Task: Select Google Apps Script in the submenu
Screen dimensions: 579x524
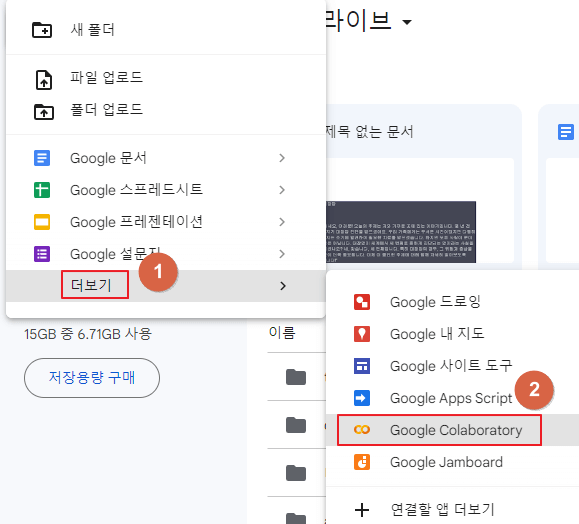Action: coord(453,398)
